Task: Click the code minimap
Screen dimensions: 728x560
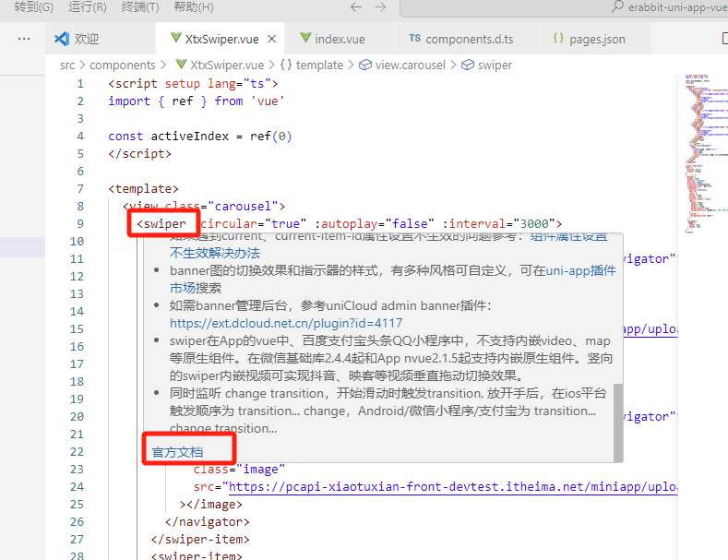Action: (x=705, y=153)
